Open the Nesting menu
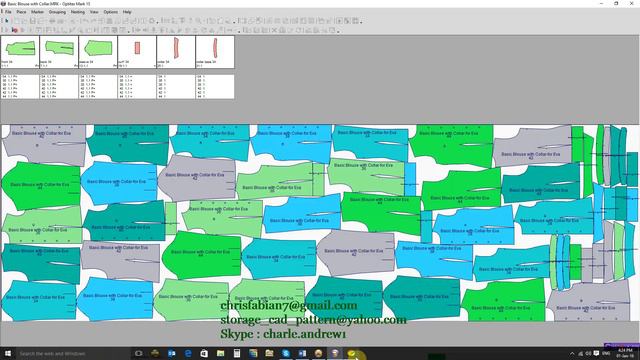Screen dimensions: 640x360 click(x=78, y=12)
